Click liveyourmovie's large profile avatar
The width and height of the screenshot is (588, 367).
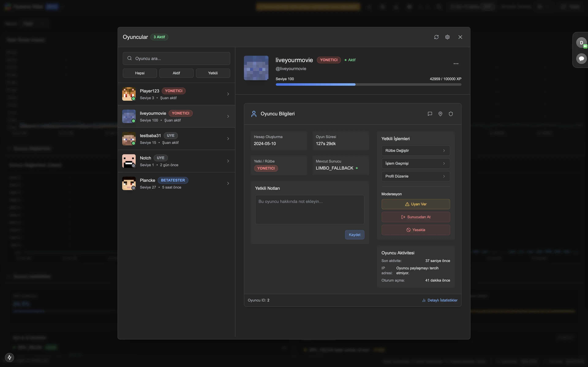tap(256, 68)
